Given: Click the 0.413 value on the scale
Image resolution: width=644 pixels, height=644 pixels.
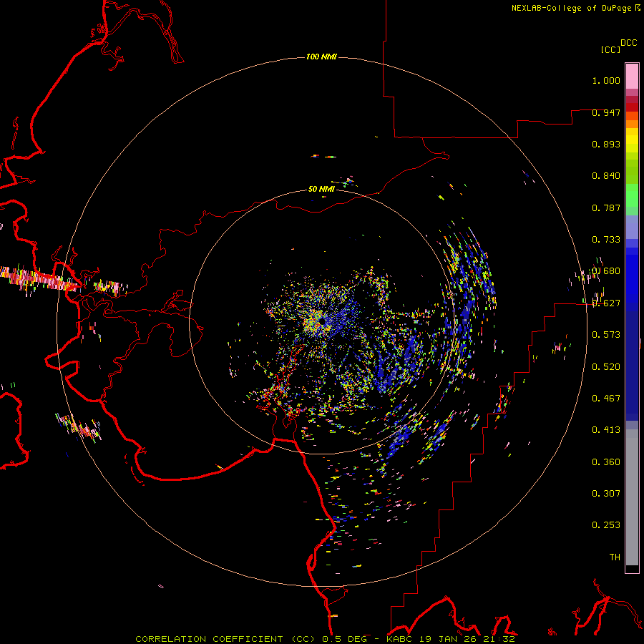Looking at the screenshot, I should click(x=606, y=430).
